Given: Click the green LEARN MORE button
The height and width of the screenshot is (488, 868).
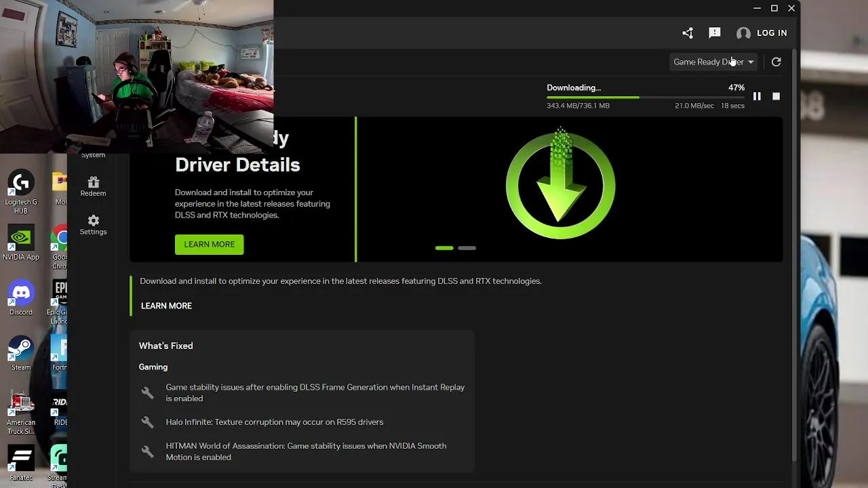Looking at the screenshot, I should tap(209, 245).
